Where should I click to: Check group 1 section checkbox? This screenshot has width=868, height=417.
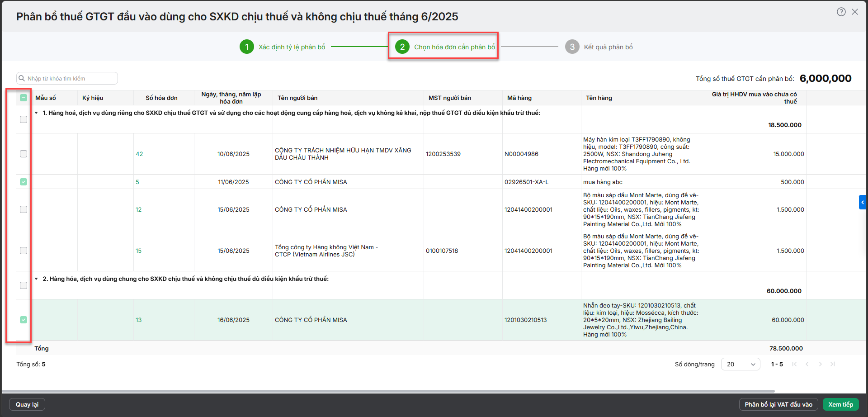(24, 119)
